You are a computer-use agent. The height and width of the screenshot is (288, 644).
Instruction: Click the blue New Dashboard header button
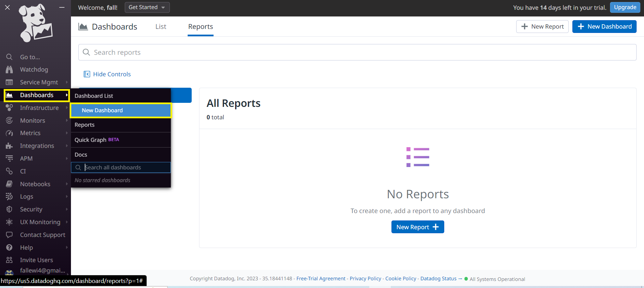(x=604, y=27)
